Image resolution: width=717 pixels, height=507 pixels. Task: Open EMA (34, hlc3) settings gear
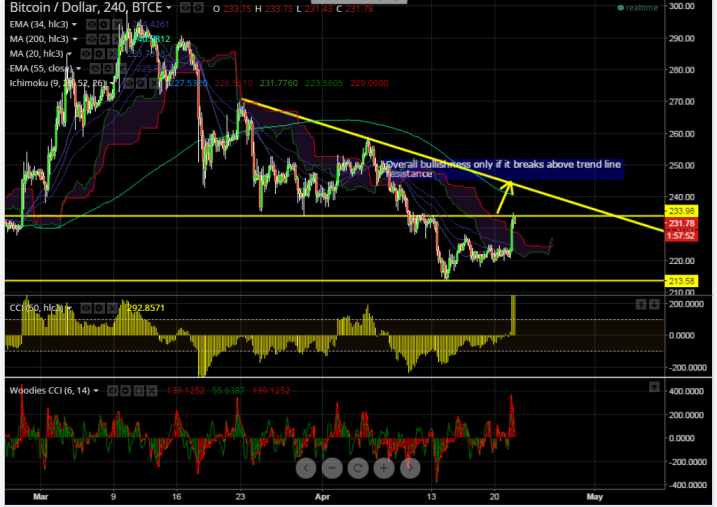pos(104,24)
